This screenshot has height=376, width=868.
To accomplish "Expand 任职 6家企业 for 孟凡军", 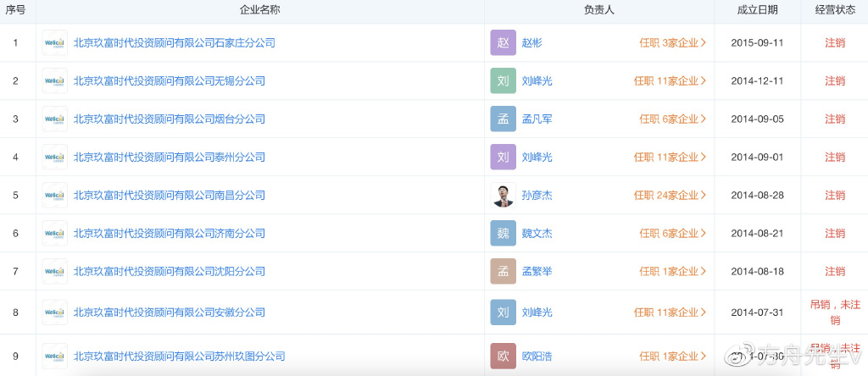I will coord(672,119).
